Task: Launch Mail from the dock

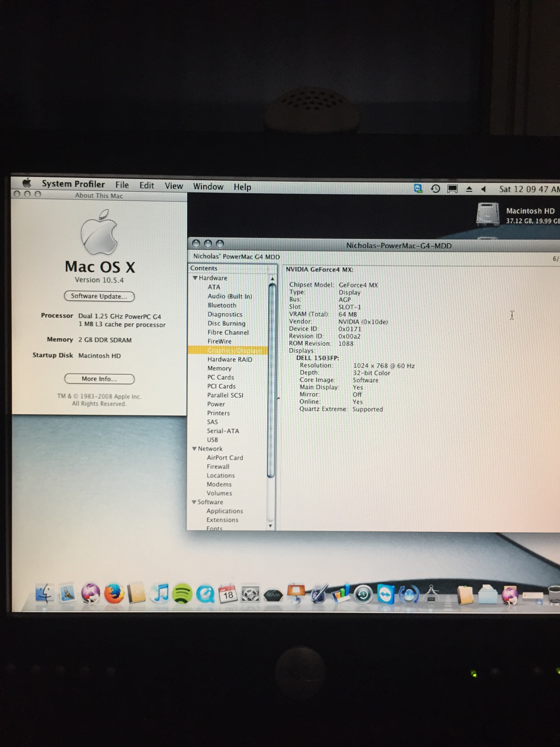Action: 68,594
